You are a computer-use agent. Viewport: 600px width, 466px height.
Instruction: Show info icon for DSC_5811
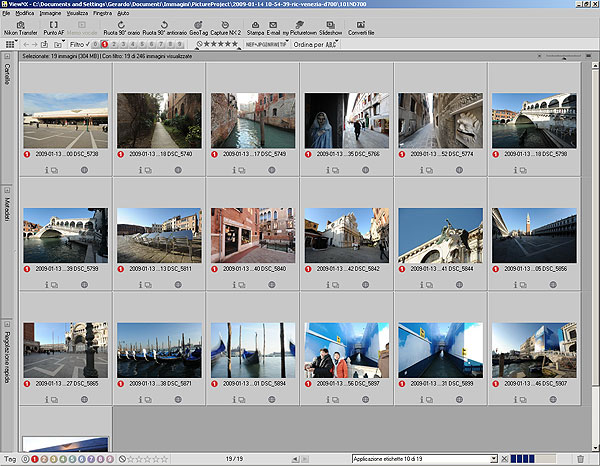(x=140, y=285)
